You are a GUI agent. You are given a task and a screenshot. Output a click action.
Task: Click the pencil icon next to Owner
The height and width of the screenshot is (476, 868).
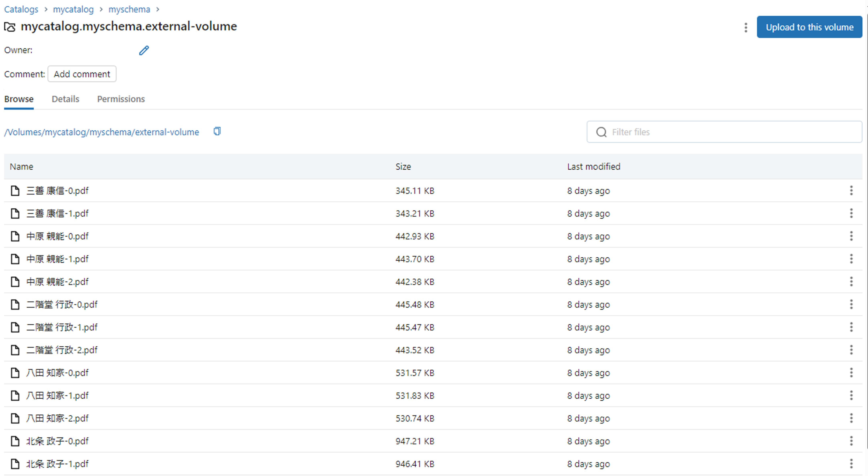[144, 50]
